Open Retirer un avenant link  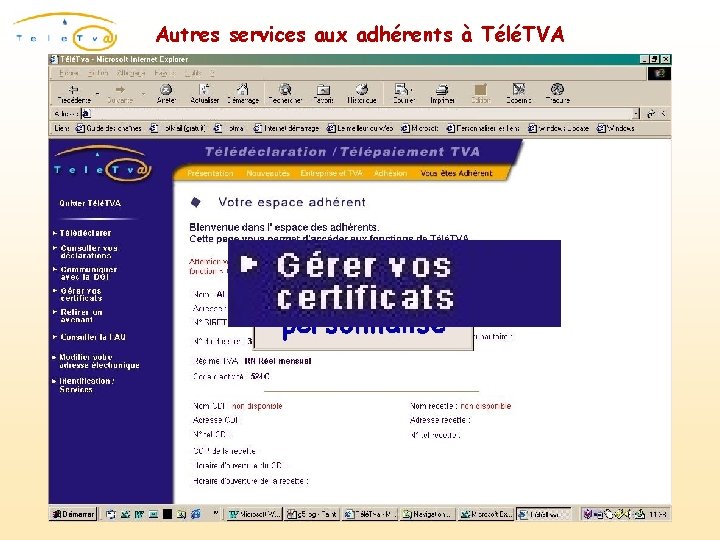tap(81, 315)
